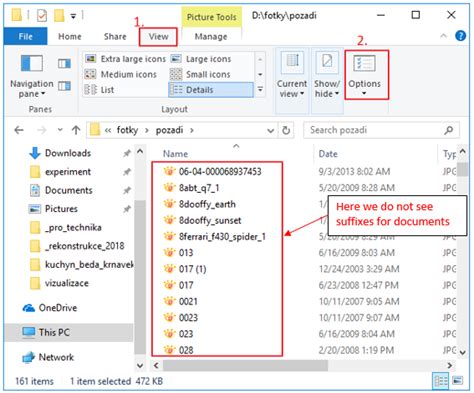Click the Search pozadi field
474x393 pixels.
[x=381, y=130]
